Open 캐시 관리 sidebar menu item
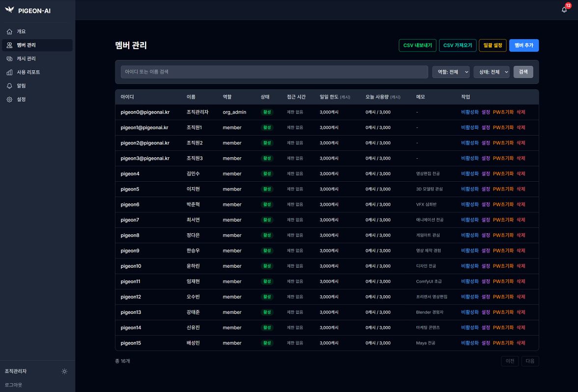Image resolution: width=578 pixels, height=392 pixels. [27, 58]
